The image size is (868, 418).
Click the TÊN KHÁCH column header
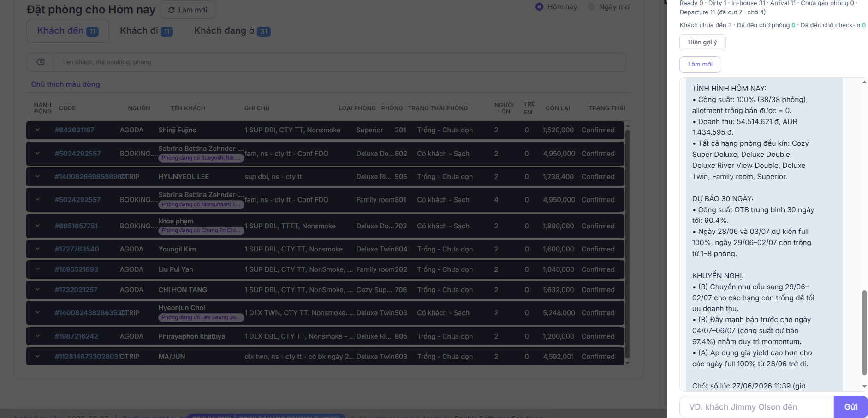(x=188, y=108)
